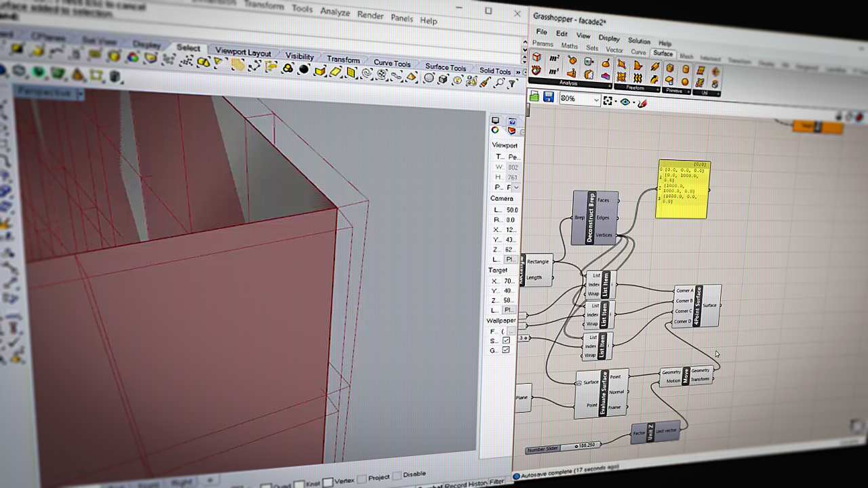
Task: Click the red sketch pencil icon on the canvas toolbar
Action: [x=642, y=102]
